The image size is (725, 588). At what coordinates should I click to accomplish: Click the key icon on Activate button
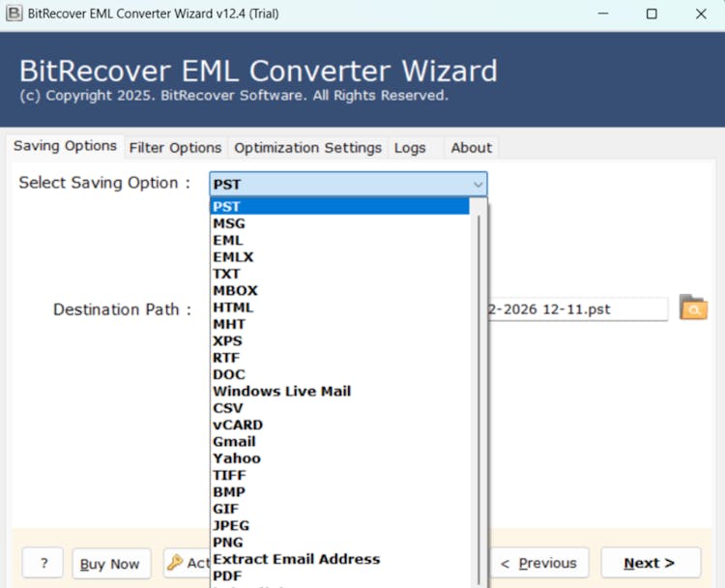click(175, 563)
